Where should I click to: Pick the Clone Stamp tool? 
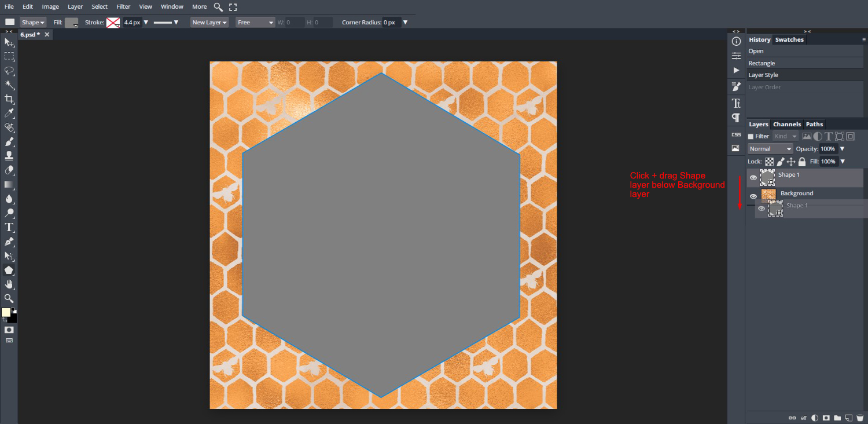9,156
